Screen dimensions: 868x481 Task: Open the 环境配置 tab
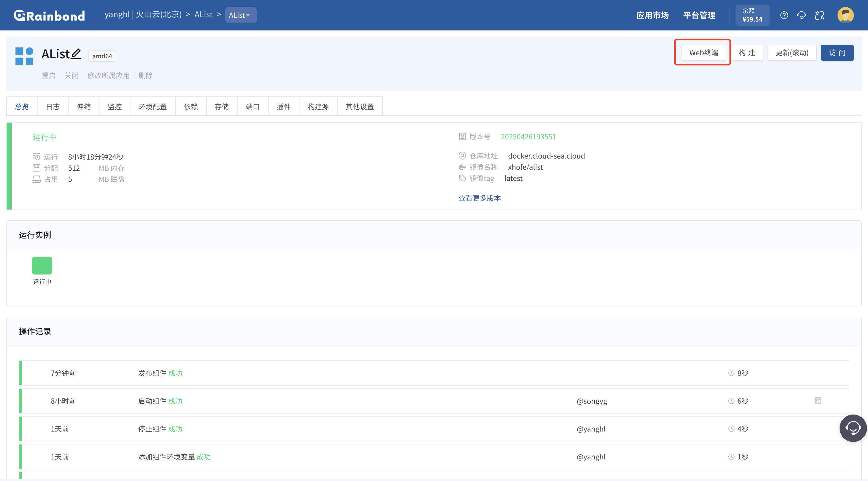153,107
